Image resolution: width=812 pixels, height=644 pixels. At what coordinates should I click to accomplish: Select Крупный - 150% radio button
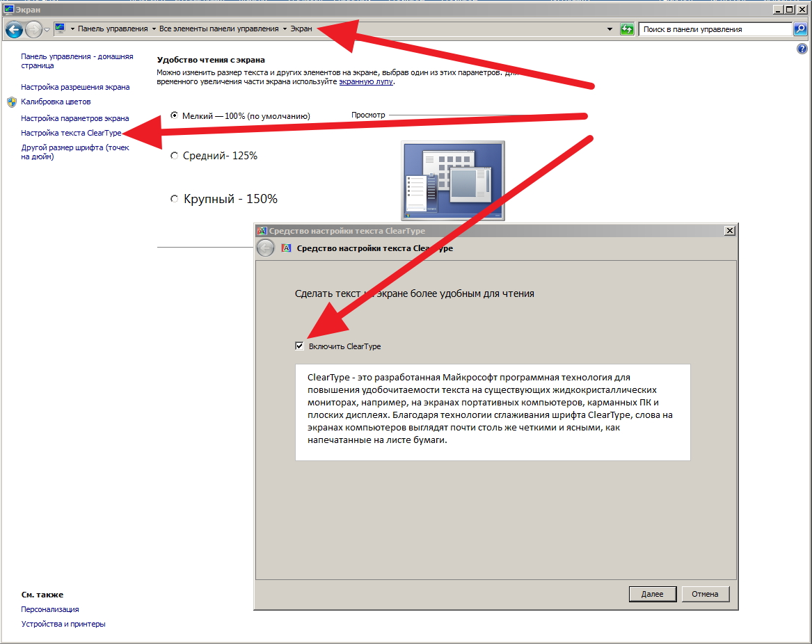tap(175, 199)
